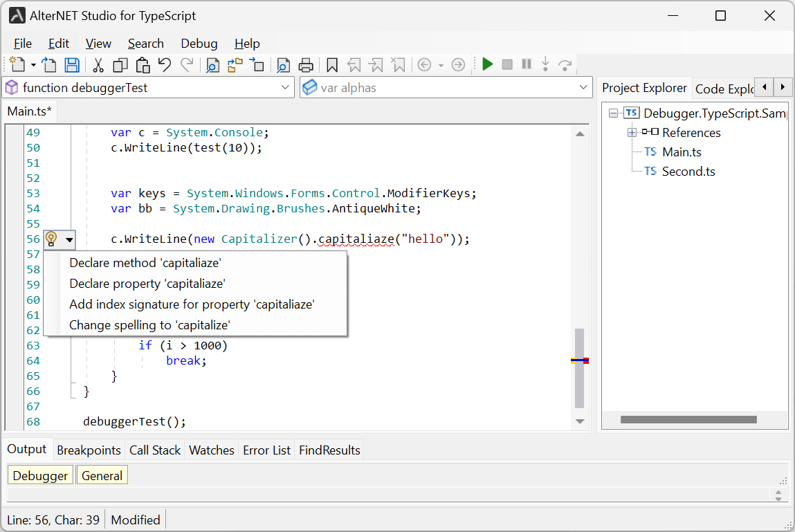Switch to the Watches tab
The width and height of the screenshot is (795, 532).
click(x=212, y=450)
